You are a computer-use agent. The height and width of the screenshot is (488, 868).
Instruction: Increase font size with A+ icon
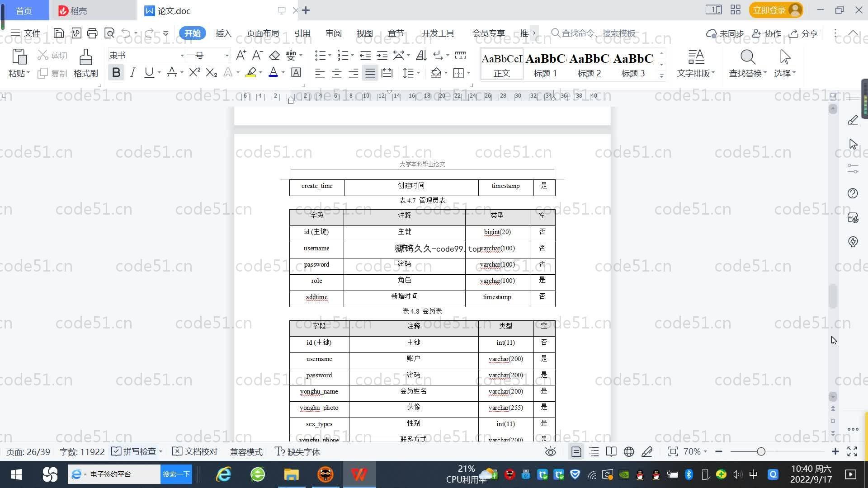pyautogui.click(x=241, y=55)
